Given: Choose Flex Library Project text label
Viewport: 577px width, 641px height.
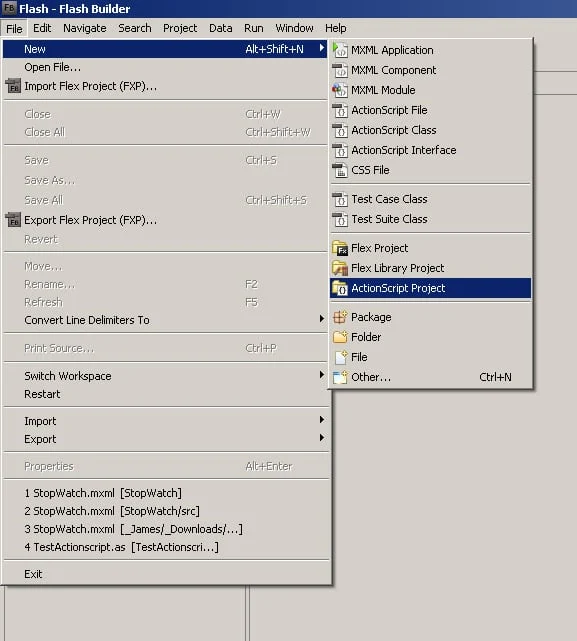Looking at the screenshot, I should (397, 269).
